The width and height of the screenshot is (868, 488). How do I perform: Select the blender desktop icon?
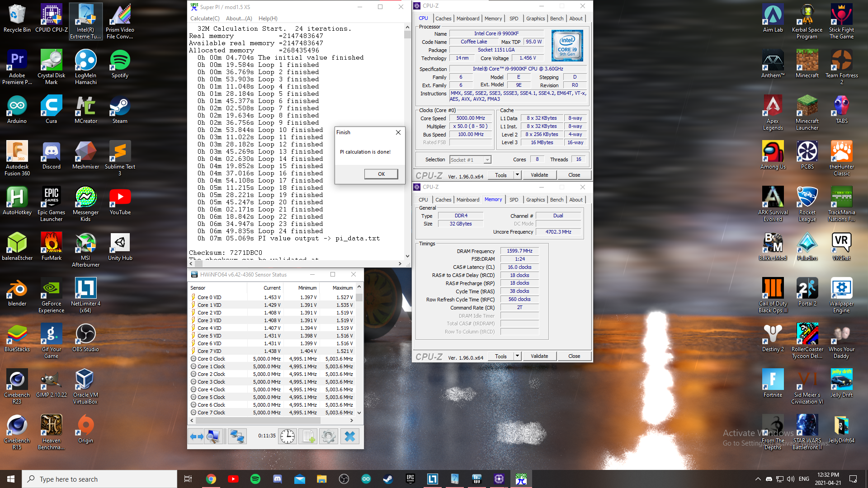[17, 292]
